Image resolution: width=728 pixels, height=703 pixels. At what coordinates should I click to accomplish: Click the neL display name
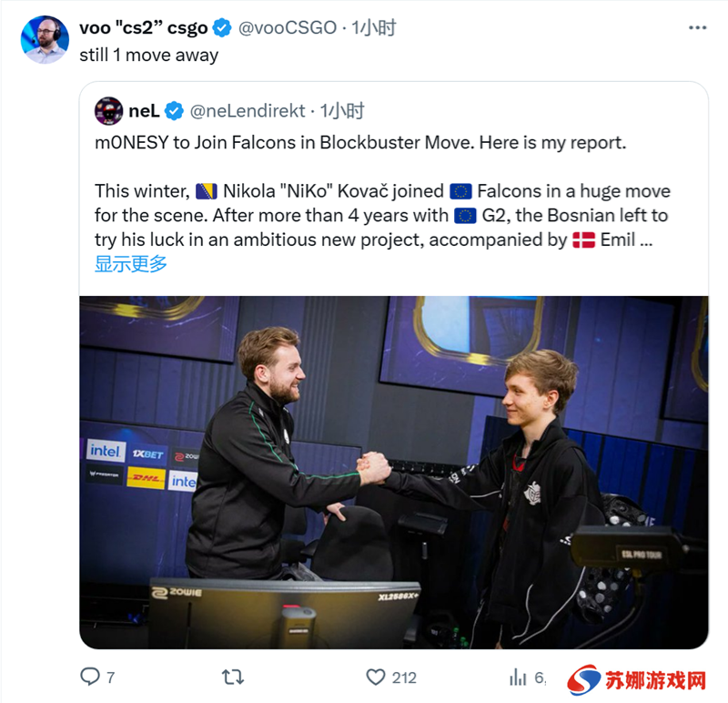[144, 111]
